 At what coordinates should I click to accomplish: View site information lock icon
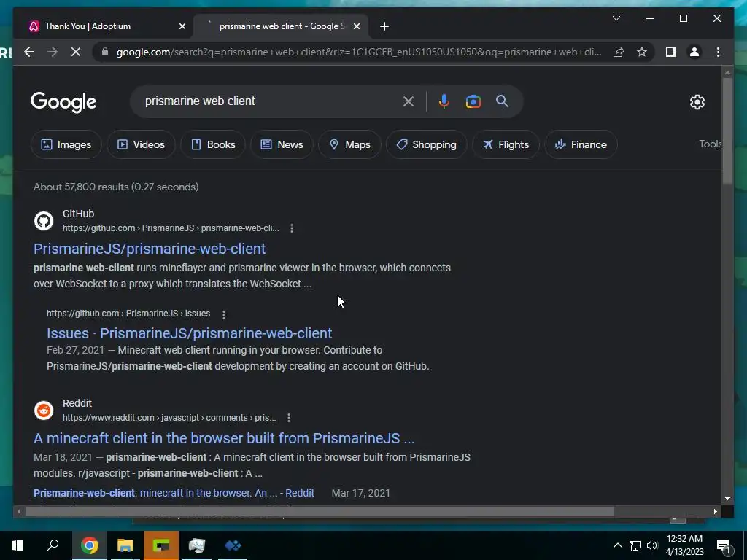[x=105, y=52]
